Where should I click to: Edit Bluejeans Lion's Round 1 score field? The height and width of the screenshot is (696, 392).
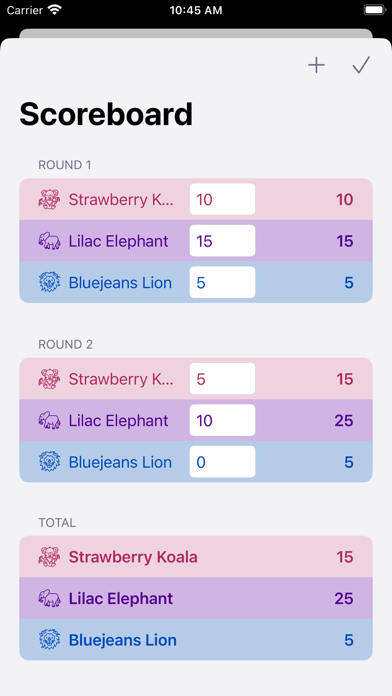point(222,282)
